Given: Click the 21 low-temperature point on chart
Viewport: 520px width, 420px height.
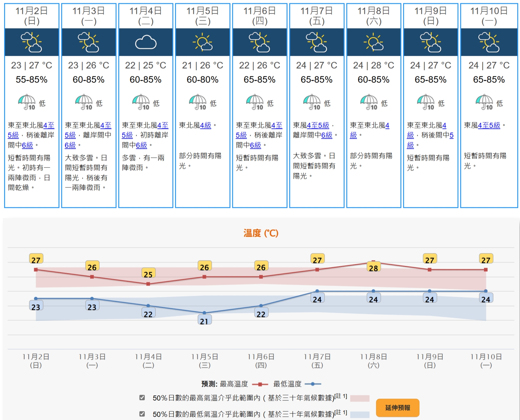Looking at the screenshot, I should [x=204, y=313].
